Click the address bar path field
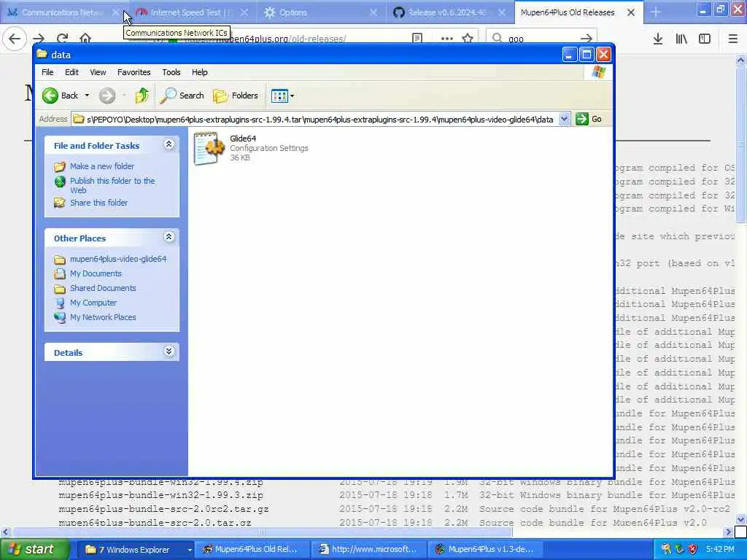 click(314, 119)
